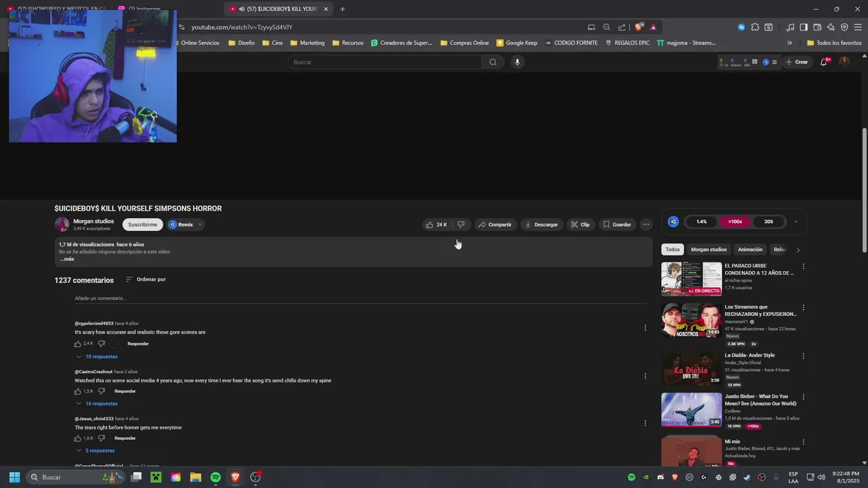Open Morgan studios channel avatar
Screen dimensions: 868x488
tap(62, 224)
